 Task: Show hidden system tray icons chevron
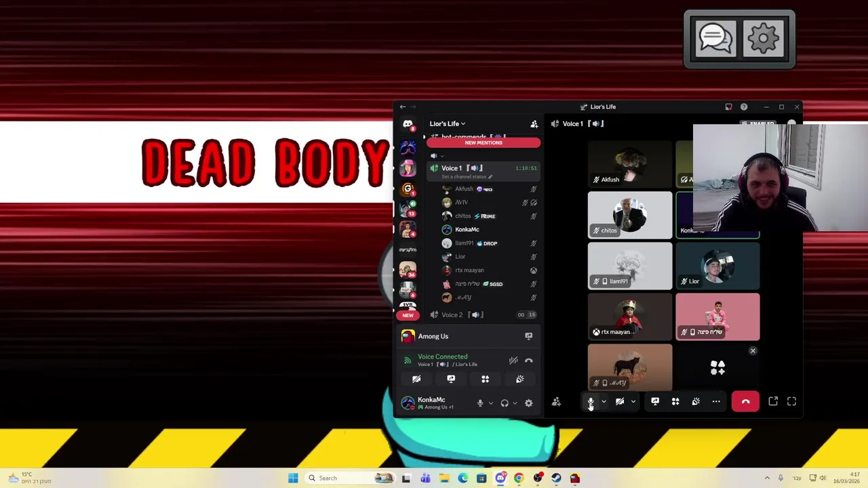click(x=767, y=478)
